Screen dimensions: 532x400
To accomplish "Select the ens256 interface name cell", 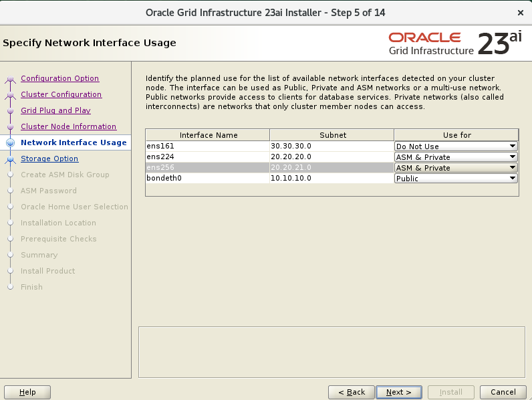I will coord(208,167).
